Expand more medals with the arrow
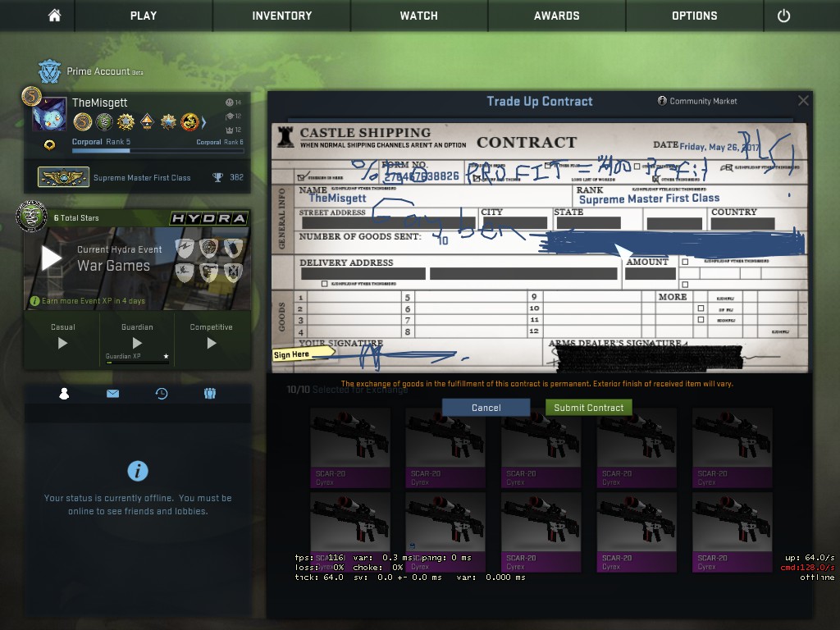Viewport: 840px width, 630px height. point(204,123)
